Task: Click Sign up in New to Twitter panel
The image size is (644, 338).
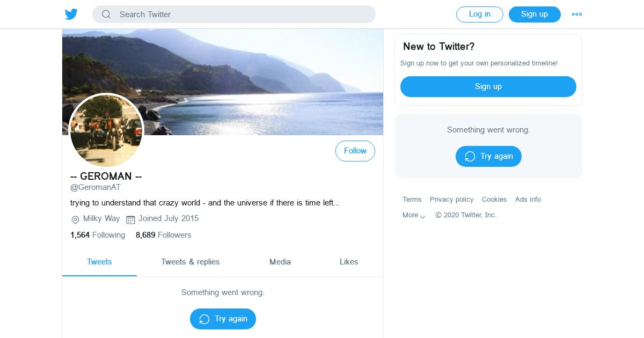Action: (x=488, y=86)
